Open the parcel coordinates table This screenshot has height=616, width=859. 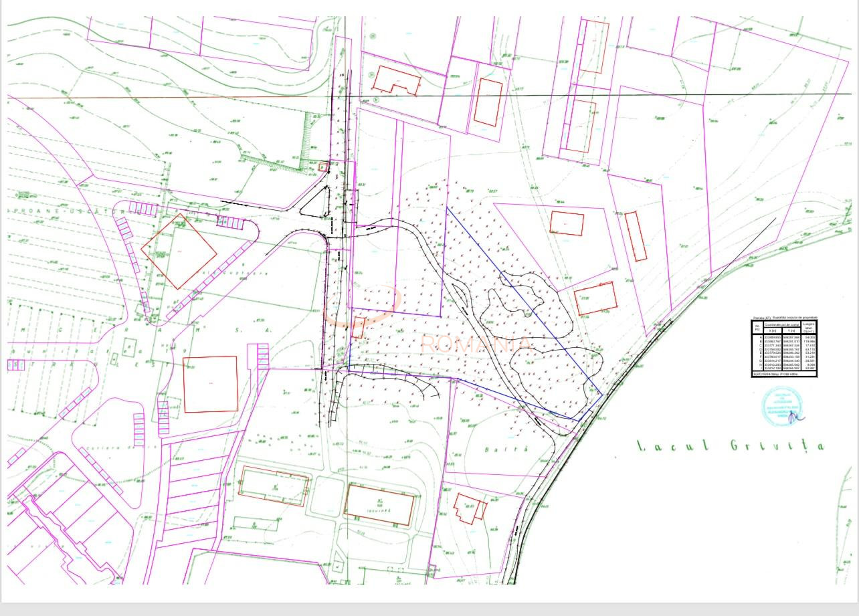[x=784, y=348]
